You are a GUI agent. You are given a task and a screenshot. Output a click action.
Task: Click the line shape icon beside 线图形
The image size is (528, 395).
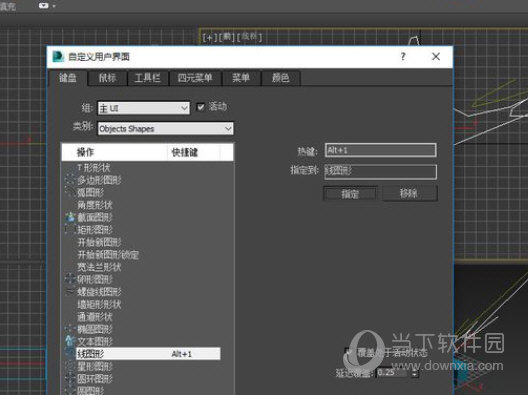pos(70,354)
